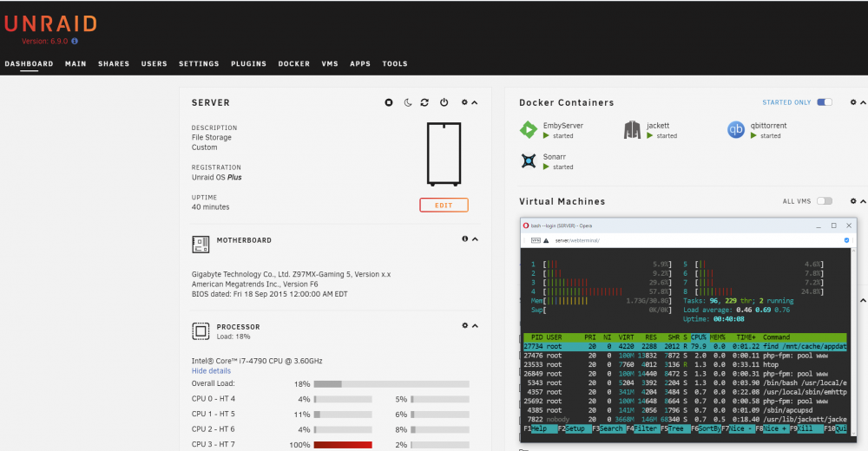The width and height of the screenshot is (868, 451).
Task: Open the jackett container icon
Action: point(632,129)
